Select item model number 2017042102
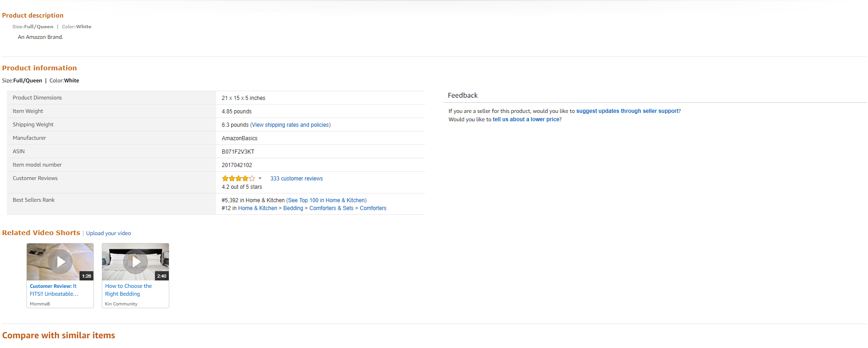Image resolution: width=868 pixels, height=348 pixels. [x=237, y=165]
